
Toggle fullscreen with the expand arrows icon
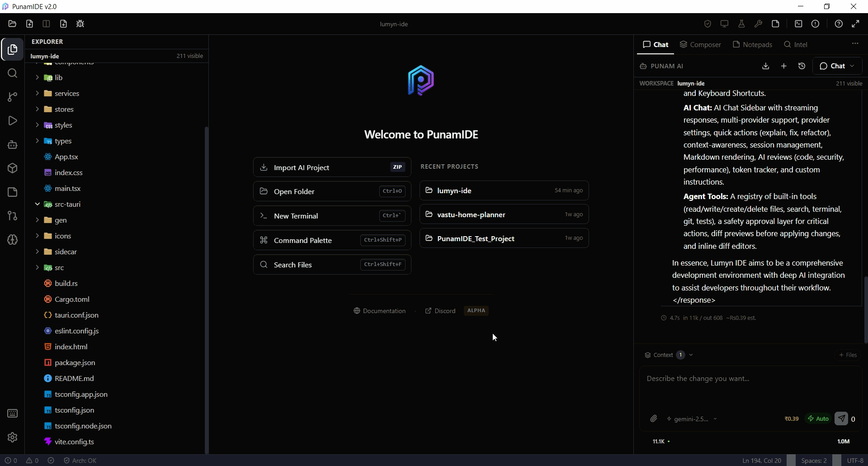(855, 24)
